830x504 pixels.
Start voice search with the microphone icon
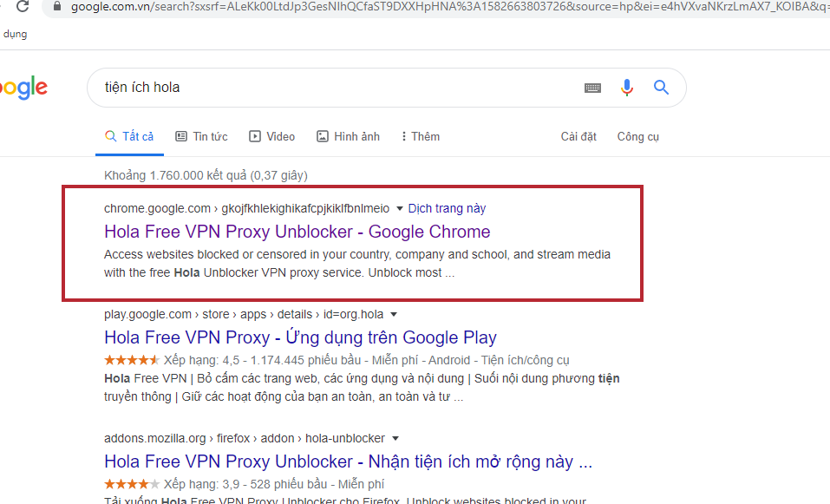[x=627, y=88]
